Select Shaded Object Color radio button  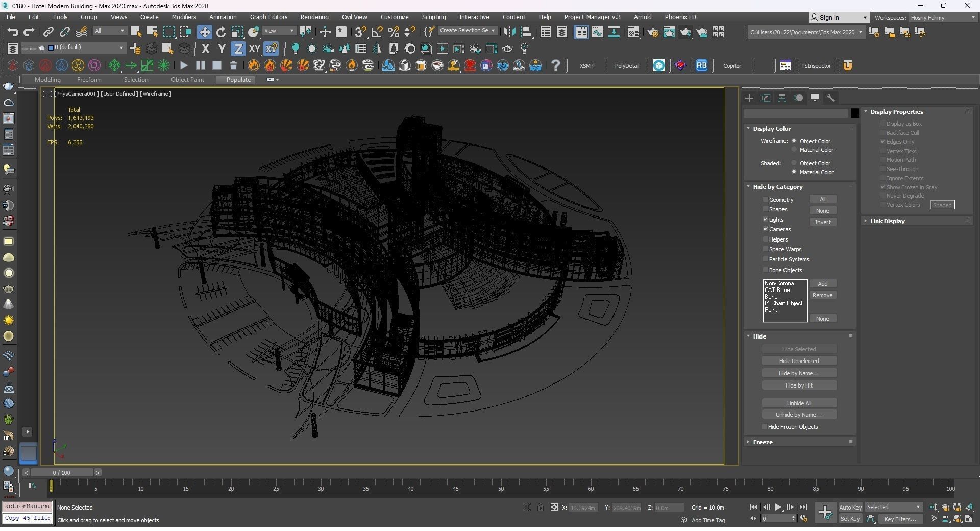coord(794,163)
